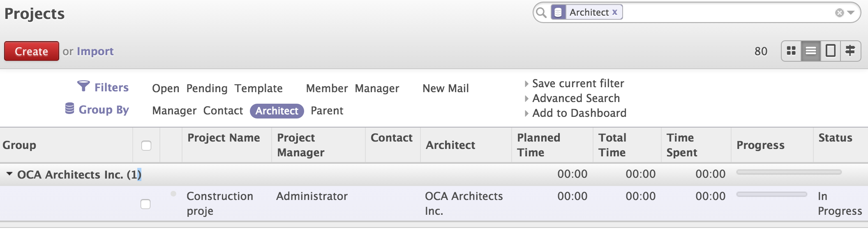The width and height of the screenshot is (868, 237).
Task: Expand Advanced Search section
Action: (573, 98)
